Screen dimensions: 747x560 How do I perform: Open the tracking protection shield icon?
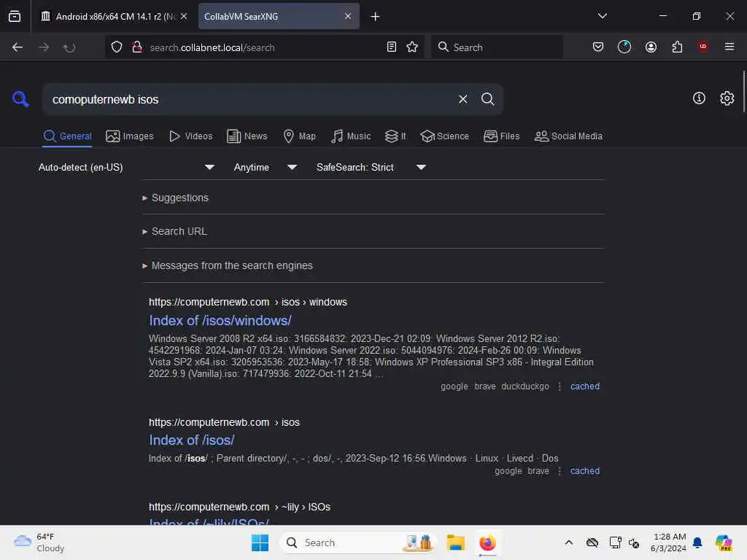pos(117,47)
